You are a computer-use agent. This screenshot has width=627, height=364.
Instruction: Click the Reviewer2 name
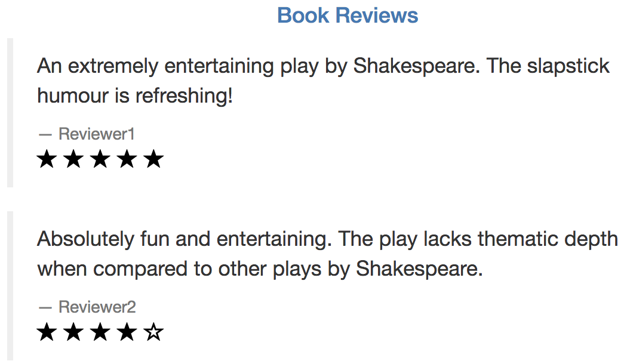pyautogui.click(x=97, y=307)
